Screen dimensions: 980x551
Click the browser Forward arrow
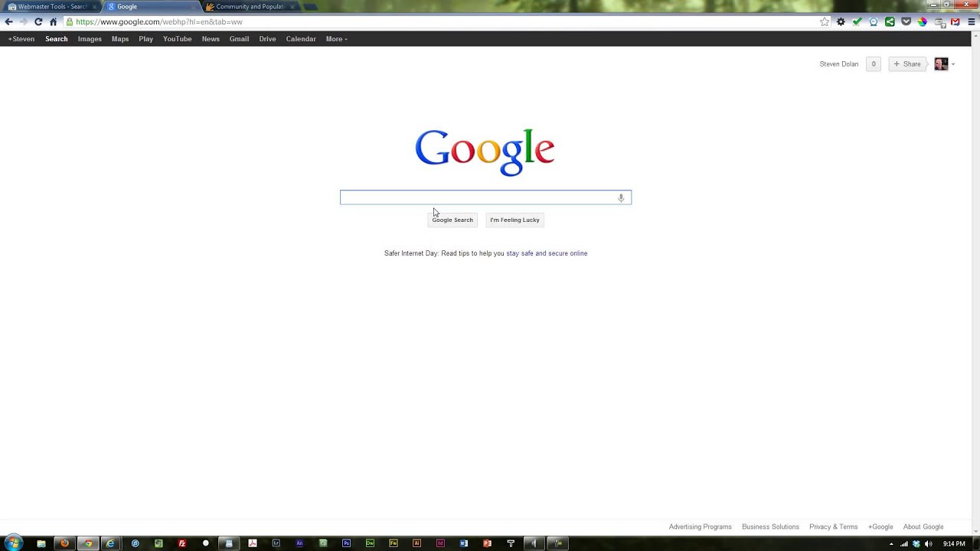point(23,22)
